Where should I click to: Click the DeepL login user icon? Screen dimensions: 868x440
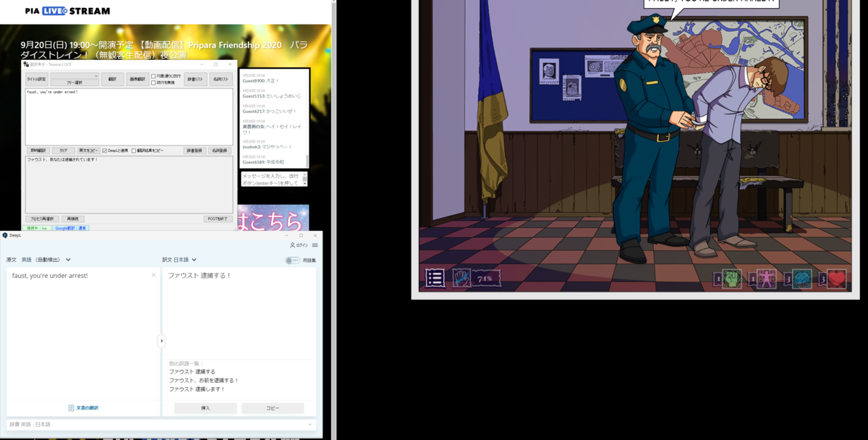tap(292, 245)
